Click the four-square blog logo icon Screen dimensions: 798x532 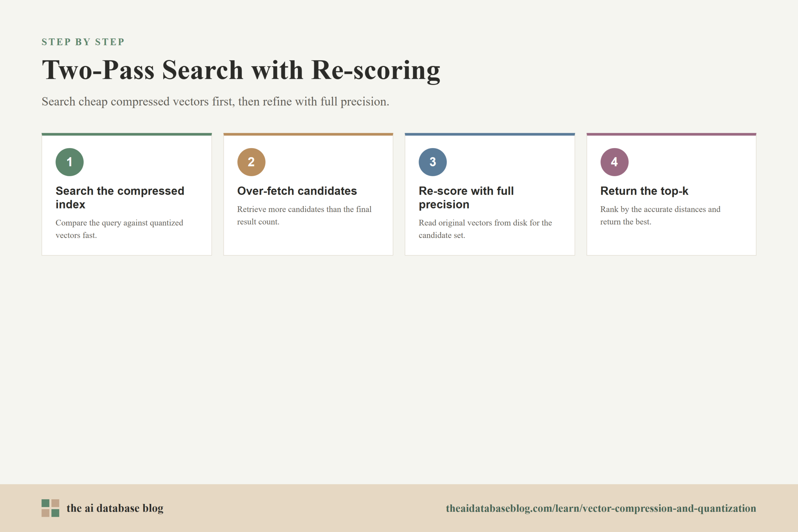(50, 508)
